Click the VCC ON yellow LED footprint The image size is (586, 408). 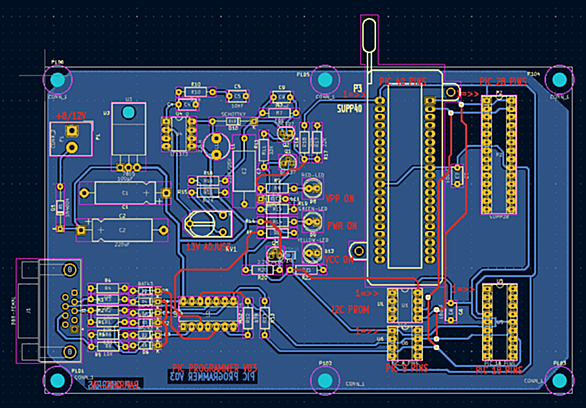click(x=312, y=253)
